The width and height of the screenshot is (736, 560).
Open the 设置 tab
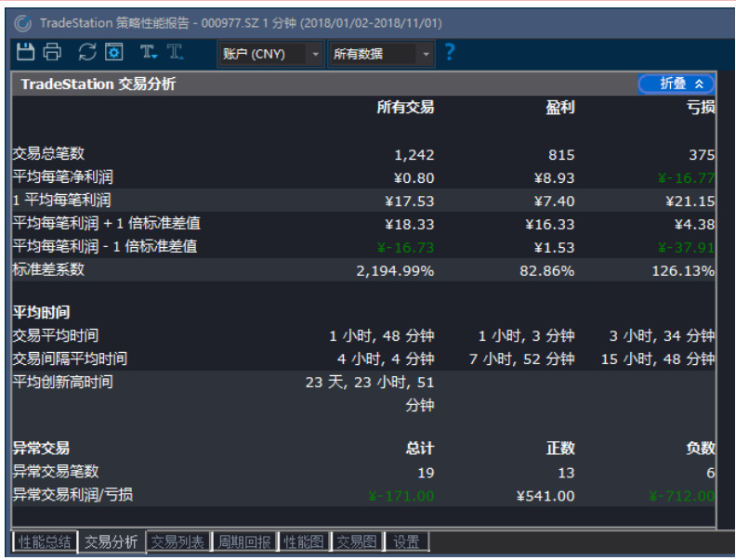(x=406, y=541)
